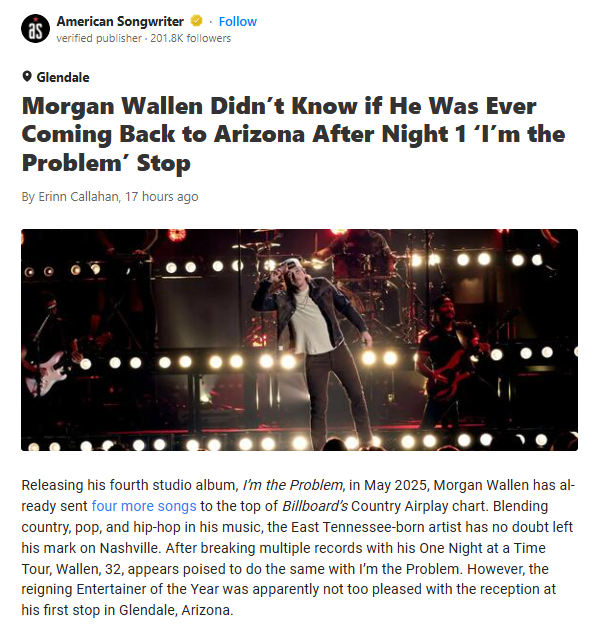Click the Morgan Wallen article headline
The width and height of the screenshot is (603, 627).
pyautogui.click(x=293, y=134)
